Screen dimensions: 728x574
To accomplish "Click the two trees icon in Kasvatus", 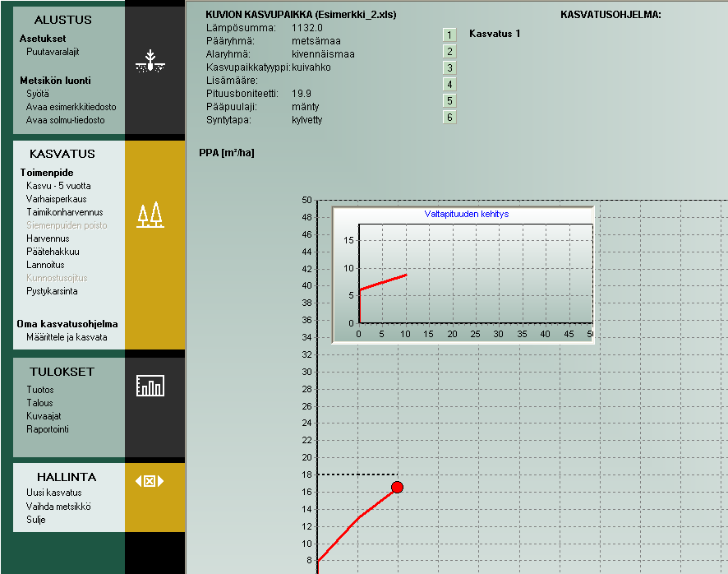I will (150, 215).
